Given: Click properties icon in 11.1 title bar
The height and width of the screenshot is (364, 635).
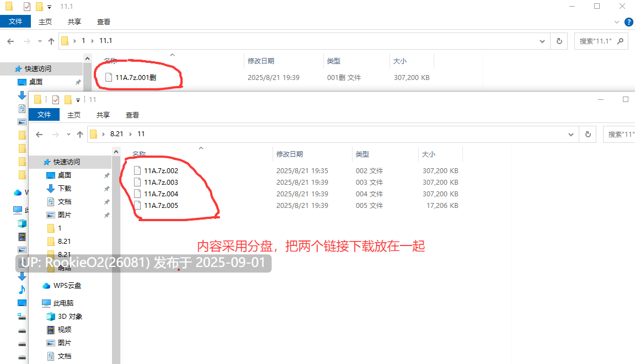Looking at the screenshot, I should (x=26, y=7).
